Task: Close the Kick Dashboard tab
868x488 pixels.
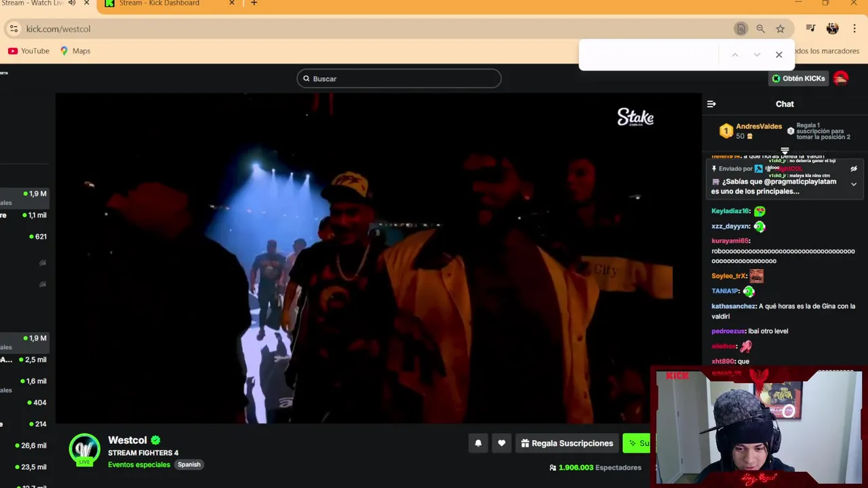Action: coord(232,3)
